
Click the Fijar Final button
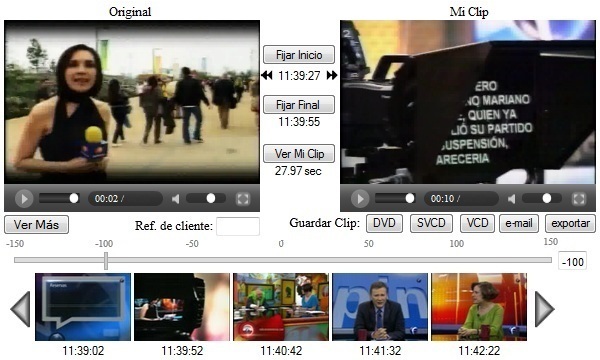pos(299,104)
